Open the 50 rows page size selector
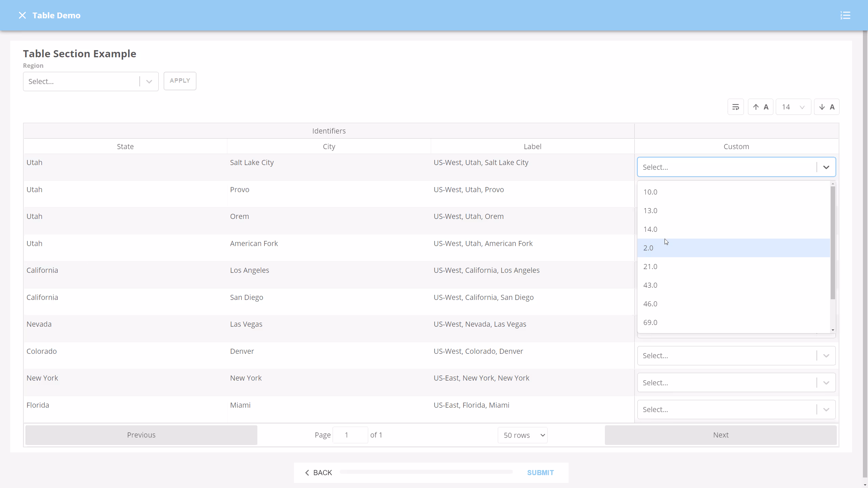 [x=522, y=435]
